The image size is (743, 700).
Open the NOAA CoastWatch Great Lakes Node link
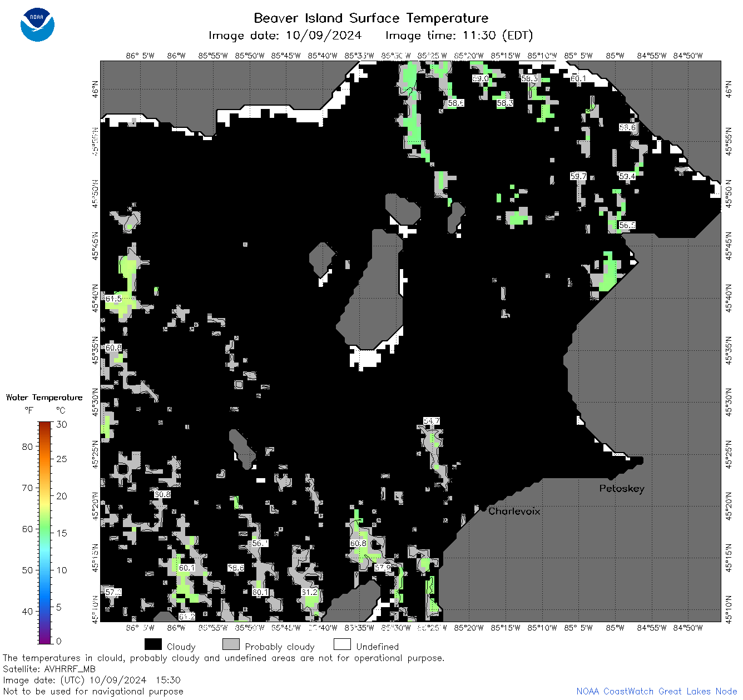[657, 692]
